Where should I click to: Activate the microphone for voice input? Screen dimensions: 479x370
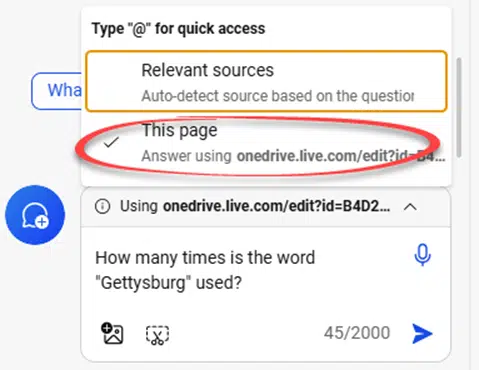click(422, 255)
